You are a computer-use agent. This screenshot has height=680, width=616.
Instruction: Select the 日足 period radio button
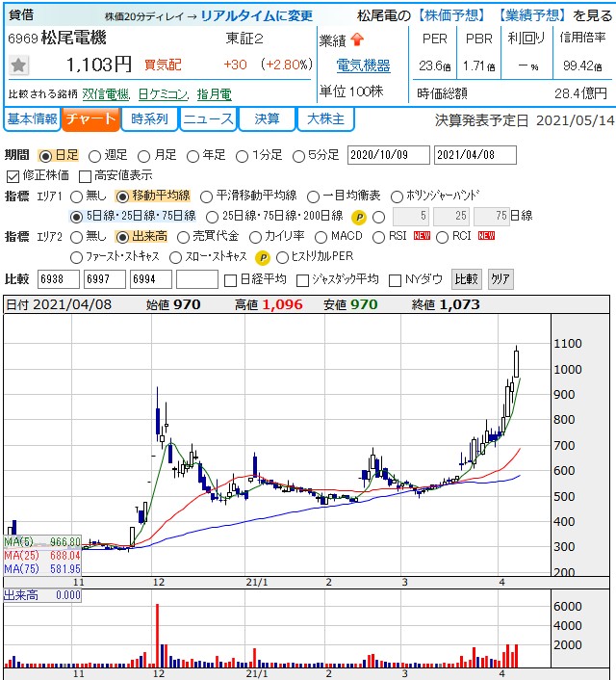tap(45, 156)
